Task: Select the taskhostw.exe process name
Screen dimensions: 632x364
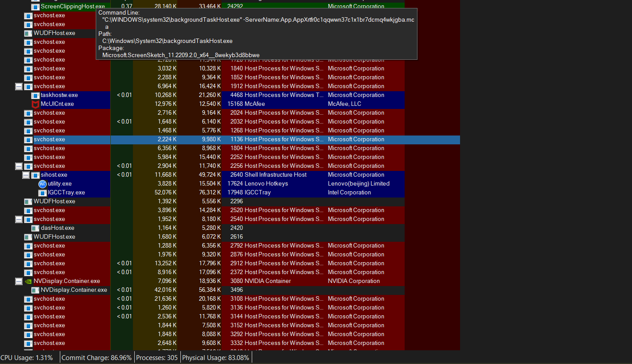Action: click(x=59, y=95)
